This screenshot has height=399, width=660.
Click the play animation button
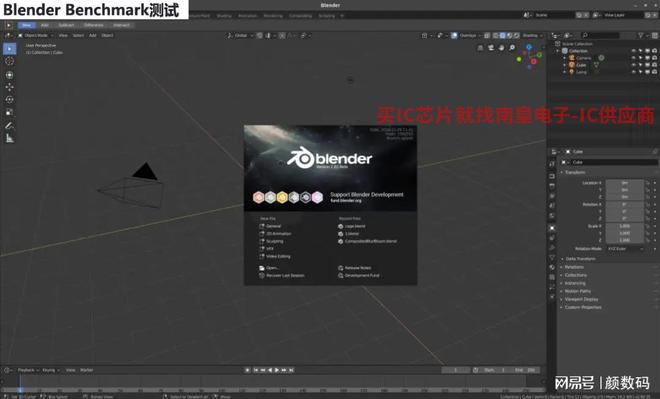click(x=277, y=370)
